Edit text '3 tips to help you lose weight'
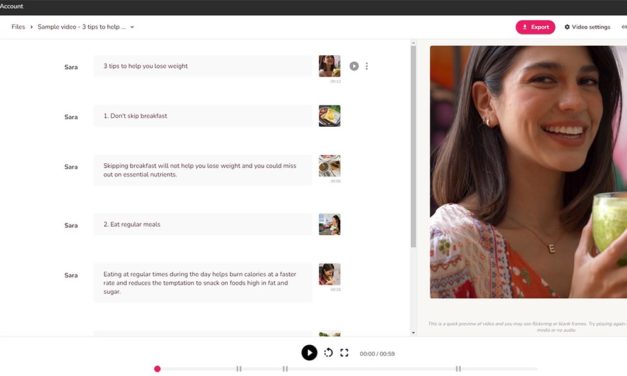The width and height of the screenshot is (627, 376). coord(203,66)
